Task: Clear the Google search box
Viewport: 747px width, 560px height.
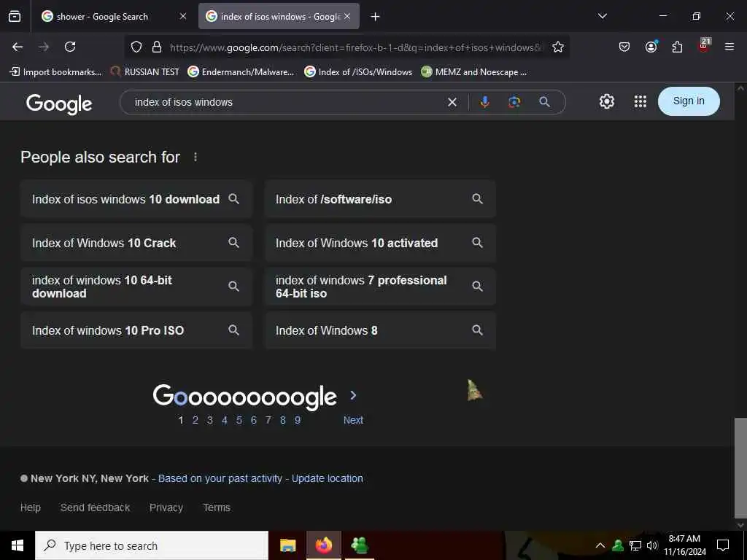Action: pyautogui.click(x=452, y=102)
